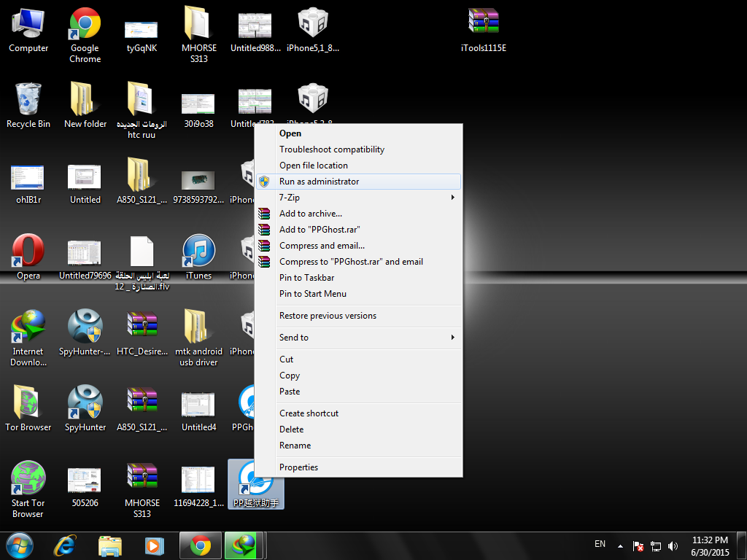
Task: Choose Create shortcut
Action: pyautogui.click(x=359, y=413)
